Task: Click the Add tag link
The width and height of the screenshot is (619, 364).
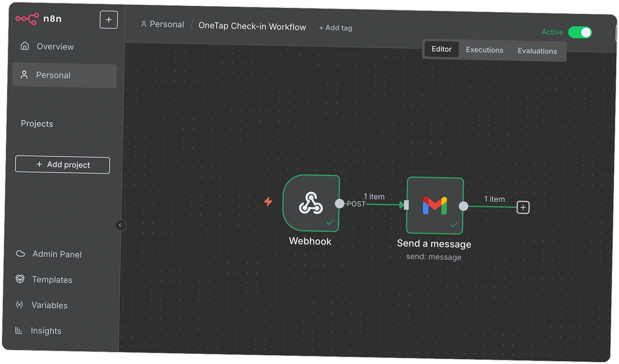Action: coord(335,28)
